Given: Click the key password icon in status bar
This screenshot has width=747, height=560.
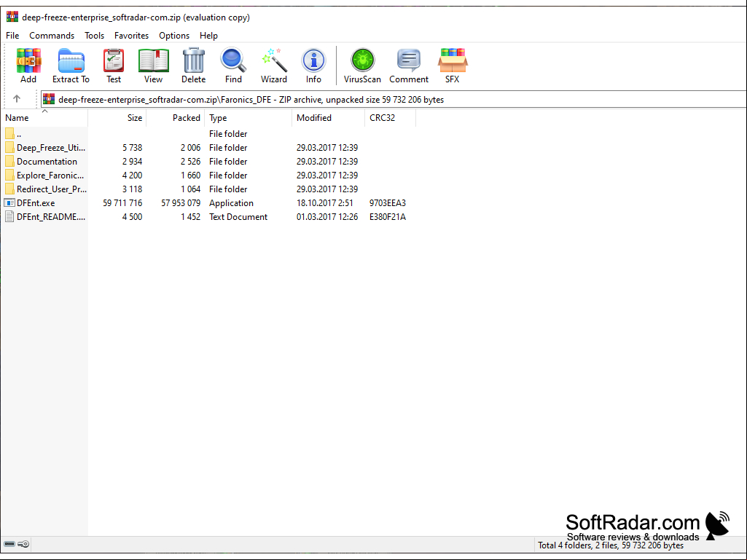Looking at the screenshot, I should point(23,544).
